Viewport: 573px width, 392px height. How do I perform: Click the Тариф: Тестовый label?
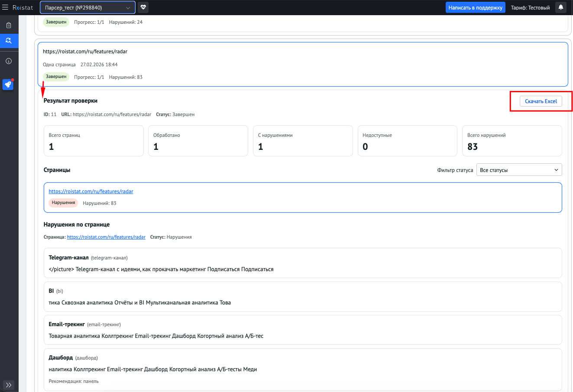point(530,7)
